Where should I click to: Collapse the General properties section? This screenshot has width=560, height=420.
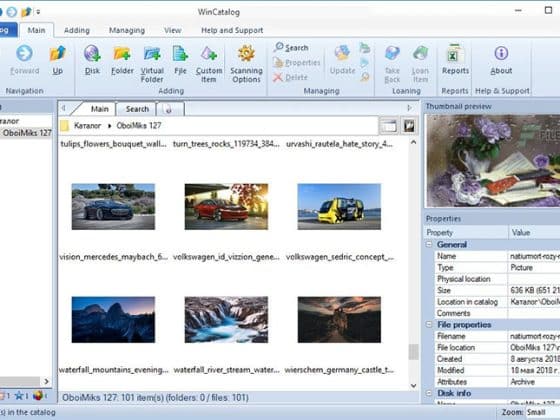pos(429,245)
